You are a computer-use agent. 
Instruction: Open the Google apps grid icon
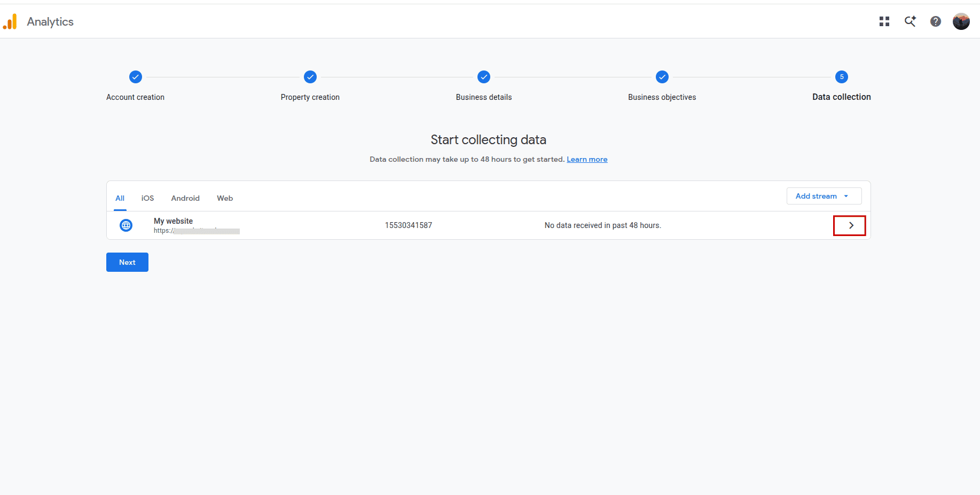[x=884, y=21]
